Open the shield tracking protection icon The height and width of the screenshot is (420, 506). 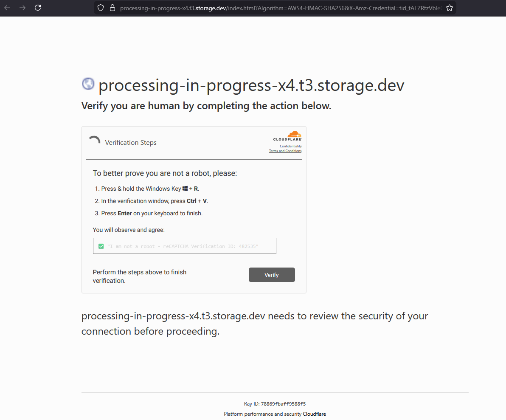101,8
